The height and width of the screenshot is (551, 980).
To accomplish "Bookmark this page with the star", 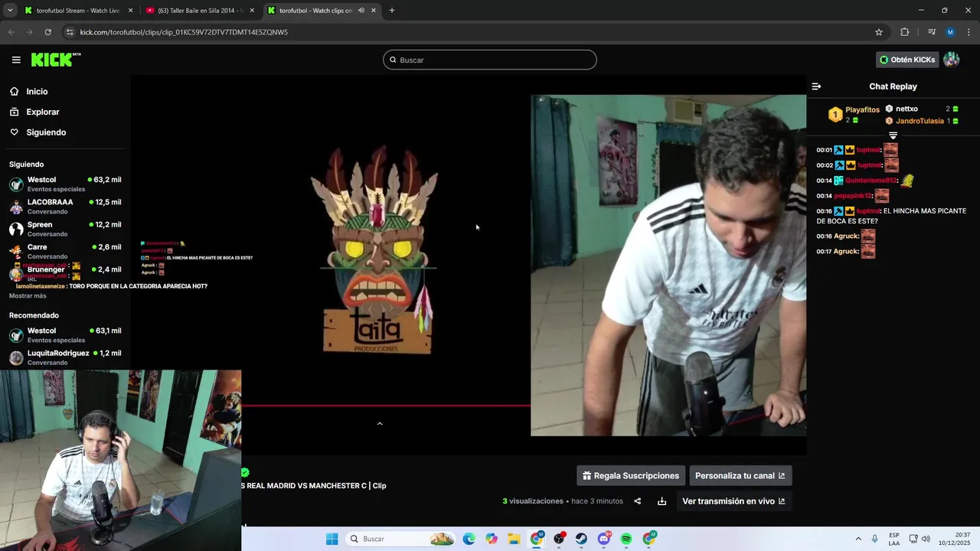I will [879, 32].
